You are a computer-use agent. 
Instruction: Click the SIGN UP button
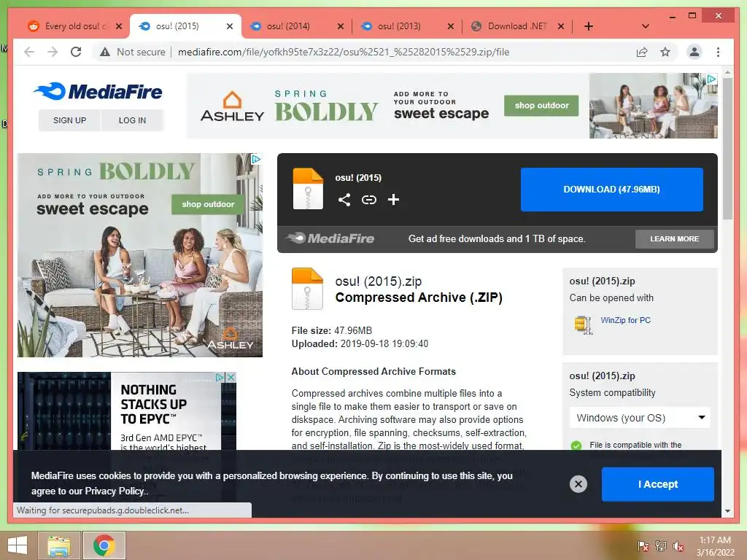click(69, 120)
